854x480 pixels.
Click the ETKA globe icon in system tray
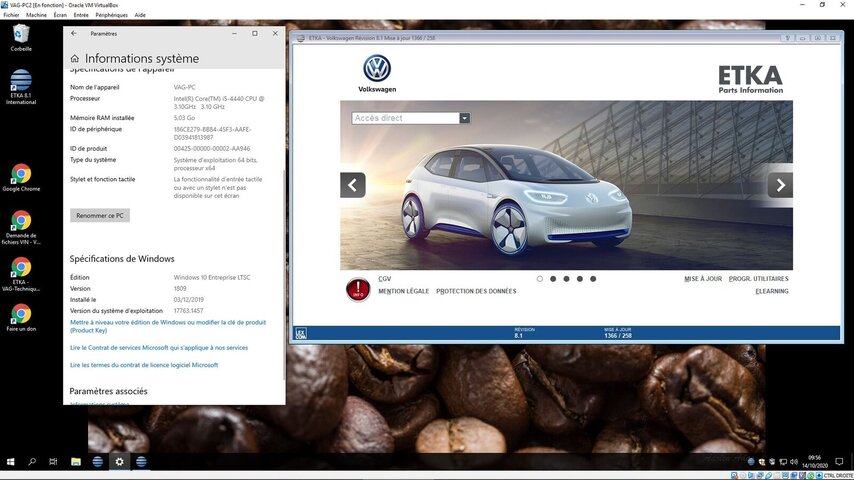tap(751, 461)
